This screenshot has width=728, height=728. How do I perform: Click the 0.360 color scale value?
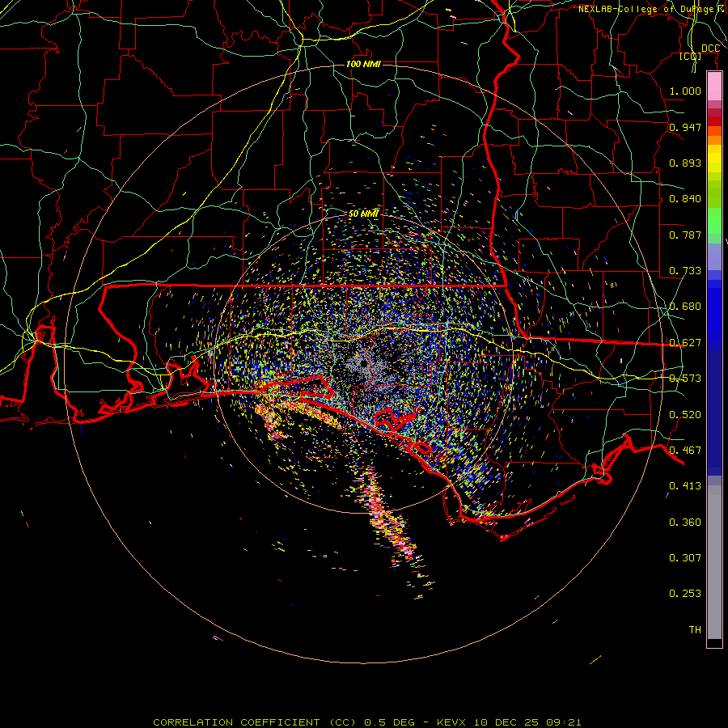[x=685, y=523]
